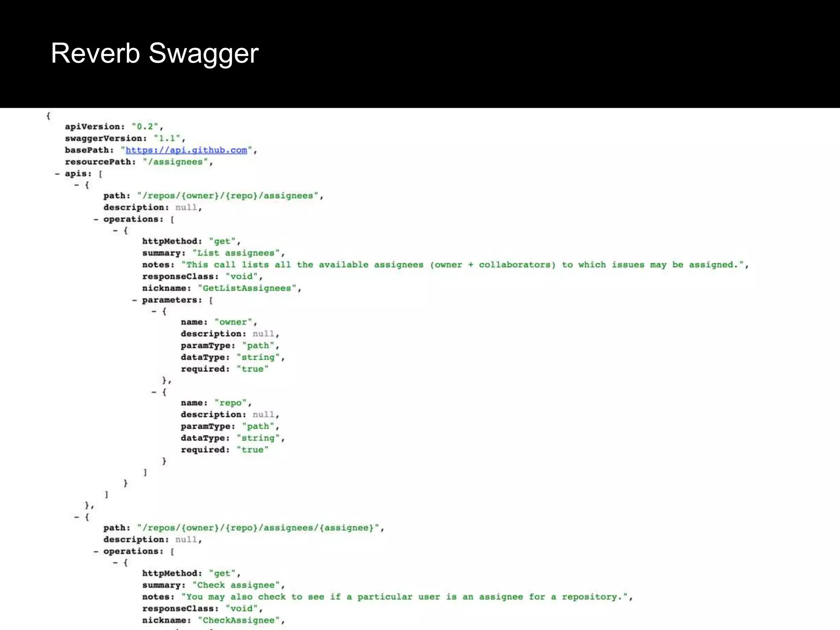Collapse the repo parameter object
The height and width of the screenshot is (630, 840).
coord(154,393)
